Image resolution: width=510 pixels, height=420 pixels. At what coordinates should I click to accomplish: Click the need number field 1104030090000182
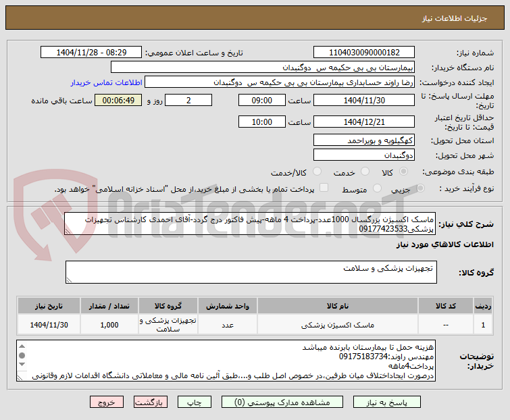tap(364, 53)
